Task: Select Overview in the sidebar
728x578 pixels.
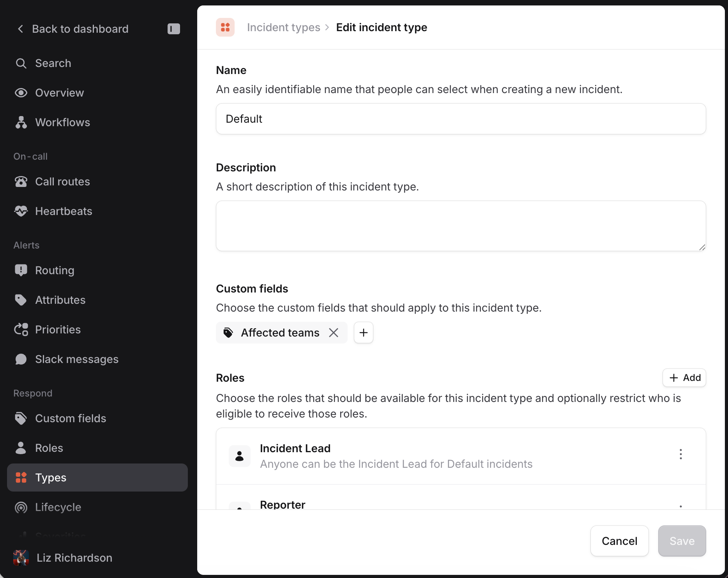Action: pyautogui.click(x=97, y=93)
